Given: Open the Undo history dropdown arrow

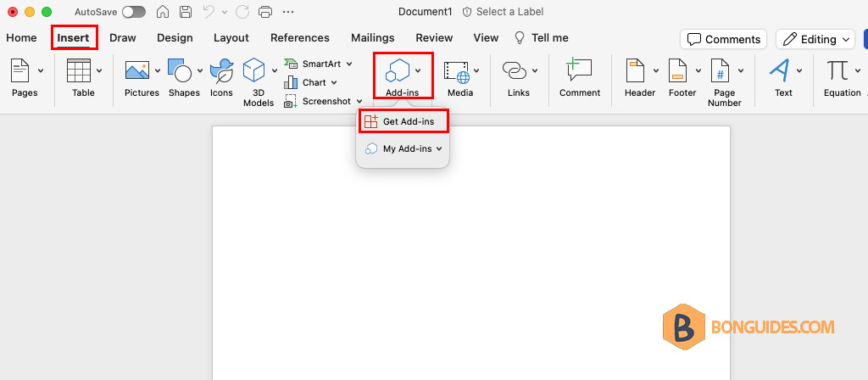Looking at the screenshot, I should pyautogui.click(x=224, y=12).
